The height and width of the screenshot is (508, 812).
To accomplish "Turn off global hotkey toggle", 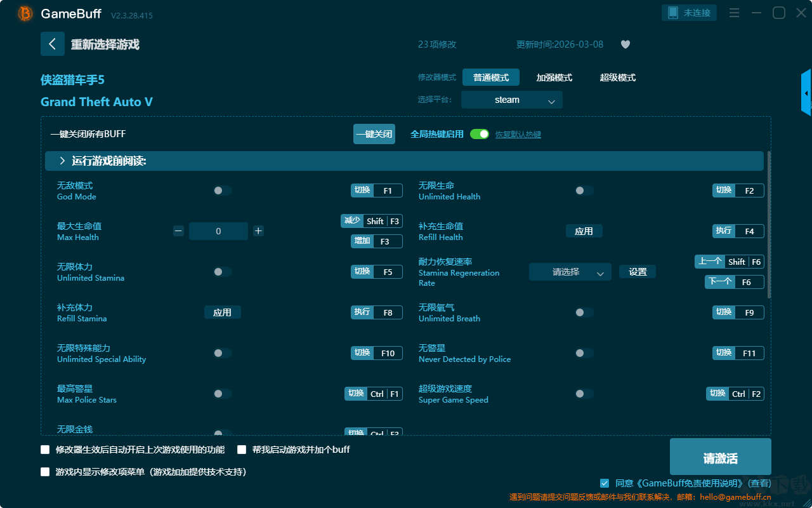I will point(480,134).
